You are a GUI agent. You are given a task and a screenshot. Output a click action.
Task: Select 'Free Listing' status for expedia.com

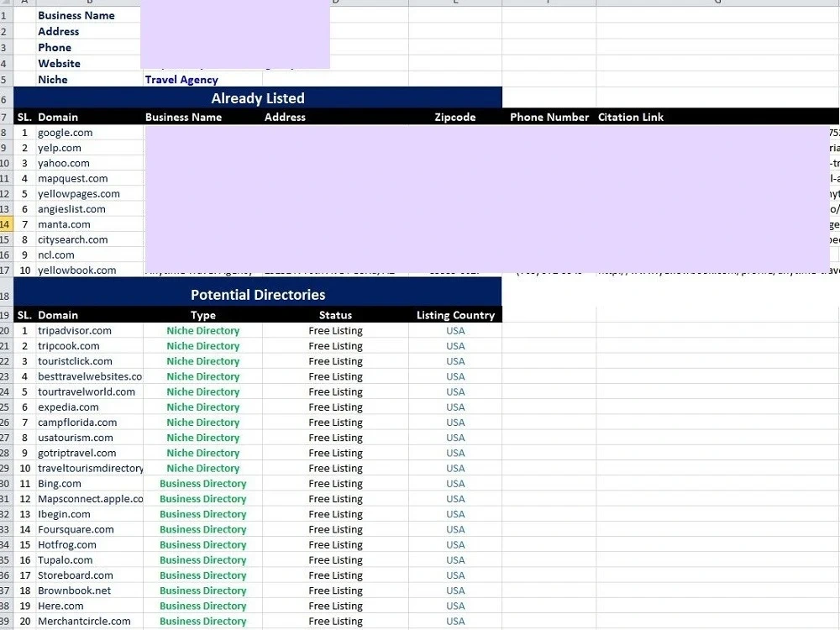[x=335, y=407]
